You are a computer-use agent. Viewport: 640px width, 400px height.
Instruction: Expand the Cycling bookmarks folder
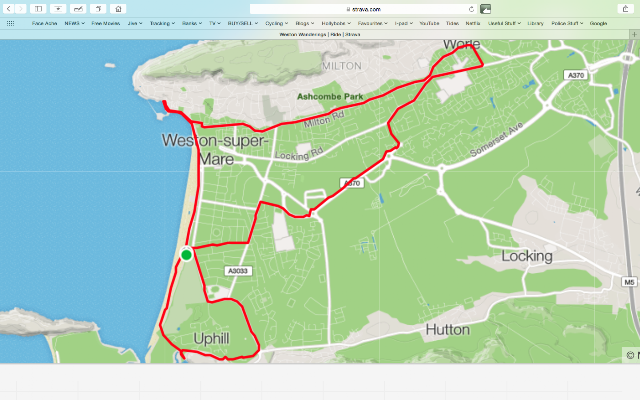(x=276, y=23)
